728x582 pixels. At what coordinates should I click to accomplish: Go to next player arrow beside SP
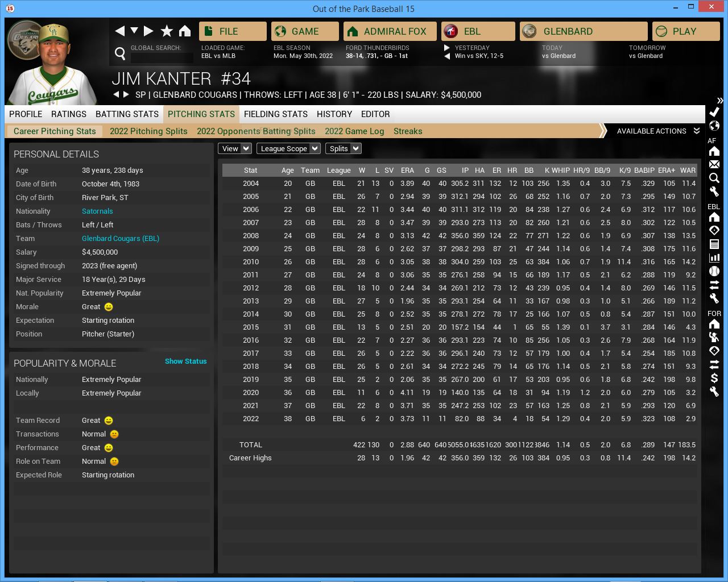126,94
